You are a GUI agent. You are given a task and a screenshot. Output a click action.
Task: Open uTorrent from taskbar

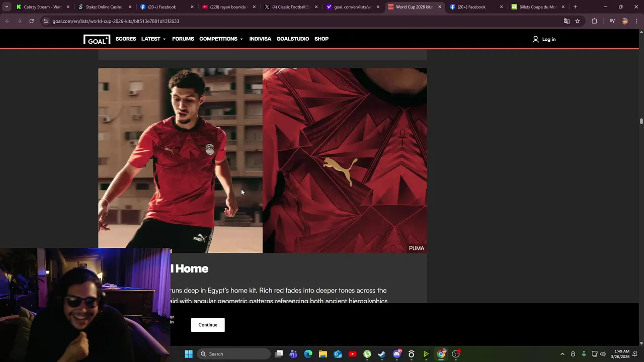(x=367, y=354)
